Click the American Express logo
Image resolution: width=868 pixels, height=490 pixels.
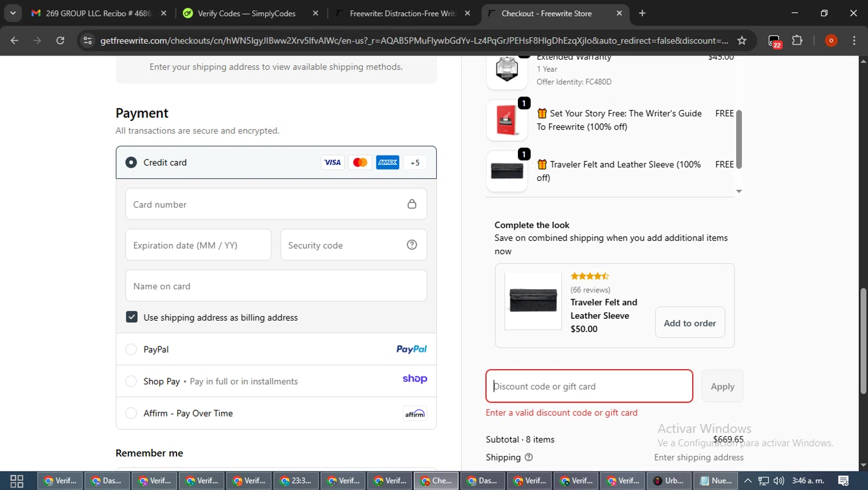coord(388,163)
